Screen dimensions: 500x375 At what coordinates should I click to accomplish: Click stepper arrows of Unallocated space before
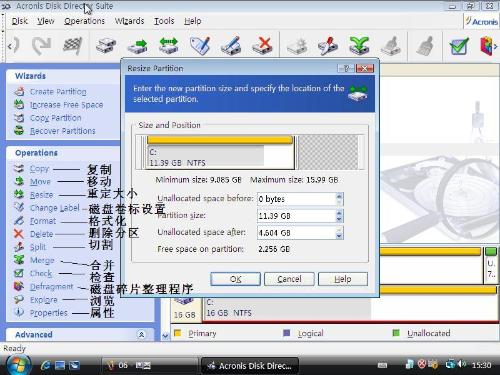339,199
